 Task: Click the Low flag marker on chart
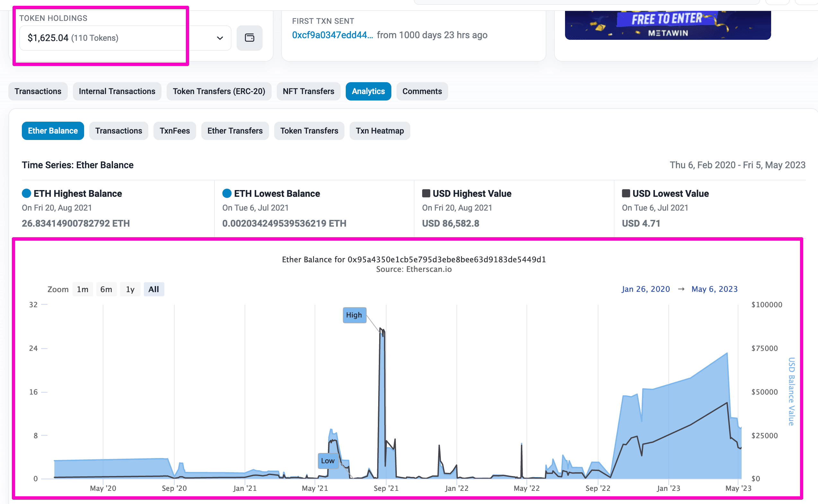click(328, 461)
